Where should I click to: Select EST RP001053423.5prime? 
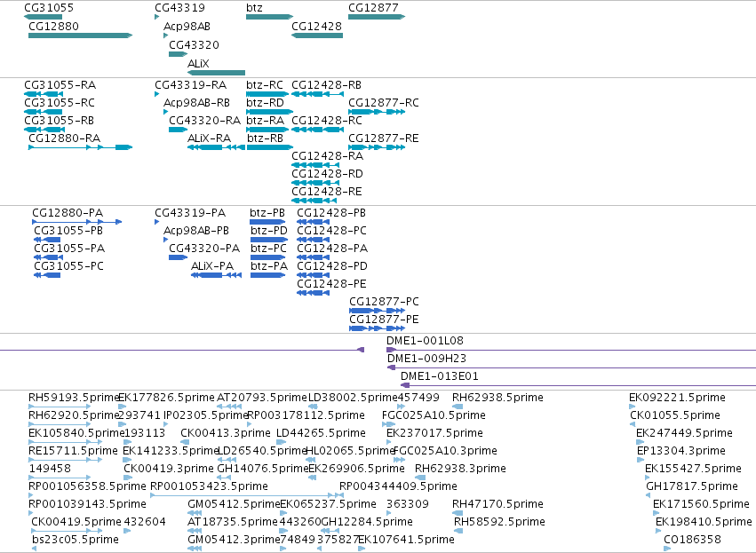click(x=210, y=486)
